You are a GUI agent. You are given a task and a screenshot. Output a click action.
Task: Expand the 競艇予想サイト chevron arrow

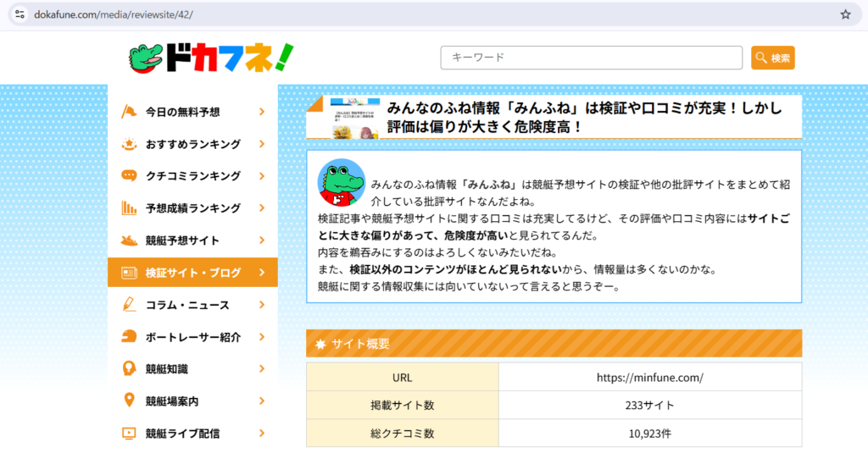(x=262, y=241)
